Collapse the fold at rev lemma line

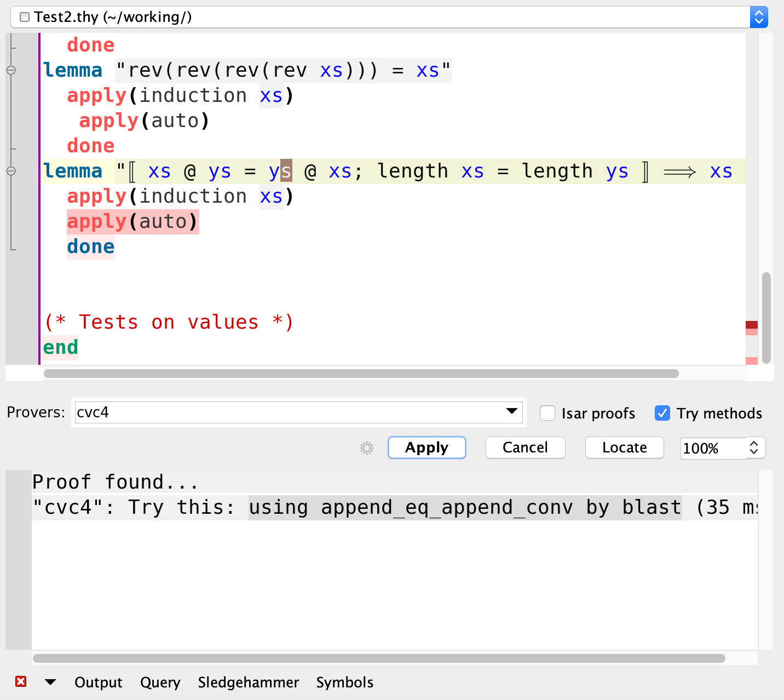point(11,70)
